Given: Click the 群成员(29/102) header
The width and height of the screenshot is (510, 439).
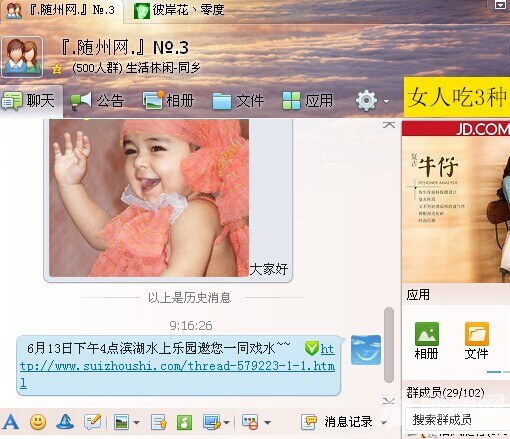Looking at the screenshot, I should (x=445, y=393).
